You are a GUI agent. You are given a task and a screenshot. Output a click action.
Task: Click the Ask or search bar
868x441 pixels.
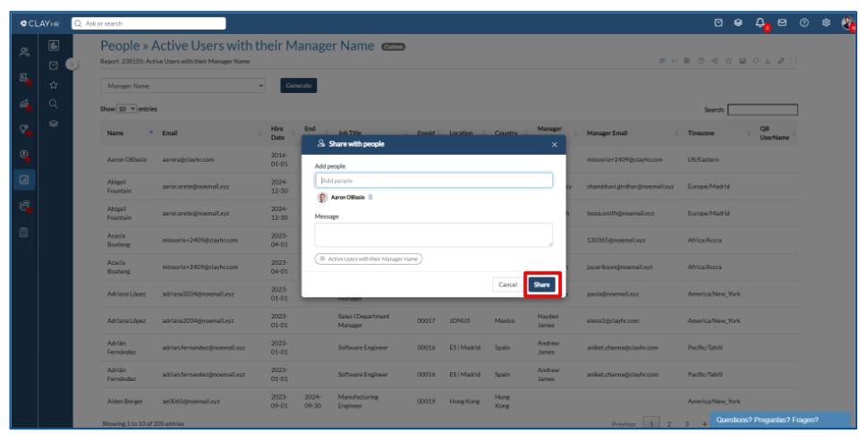(149, 23)
